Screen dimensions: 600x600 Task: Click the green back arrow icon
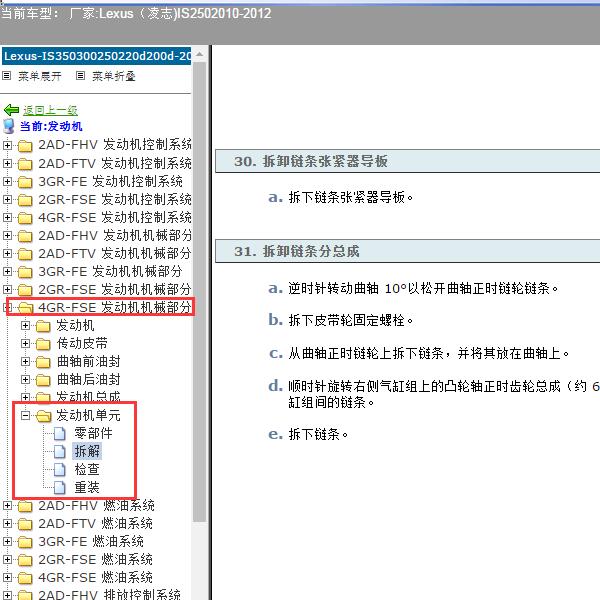coord(11,110)
